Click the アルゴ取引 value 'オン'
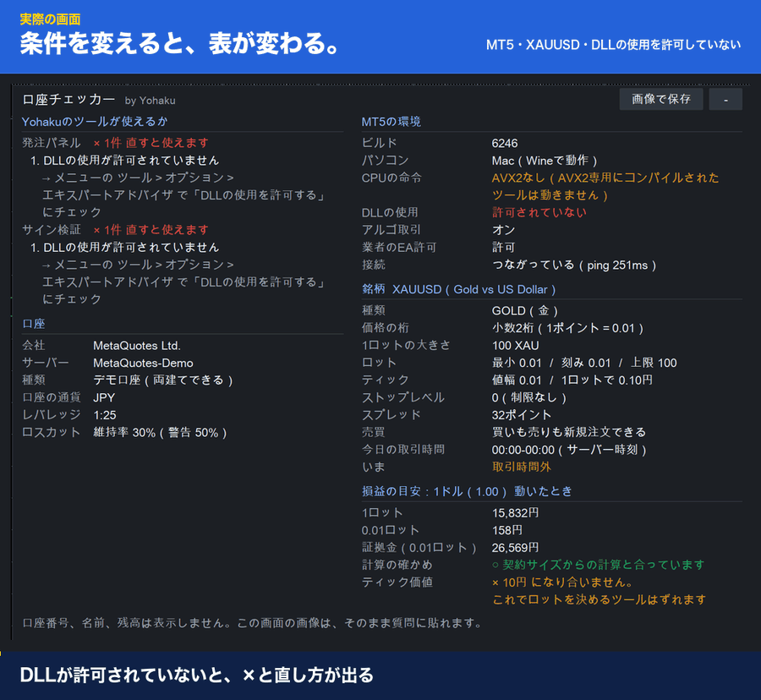Viewport: 761px width, 700px height. (x=503, y=230)
